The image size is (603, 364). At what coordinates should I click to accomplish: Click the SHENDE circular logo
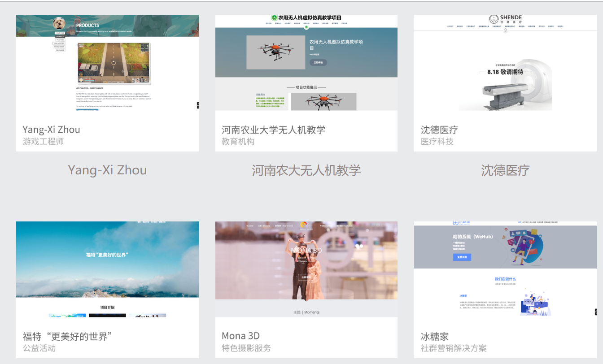494,19
